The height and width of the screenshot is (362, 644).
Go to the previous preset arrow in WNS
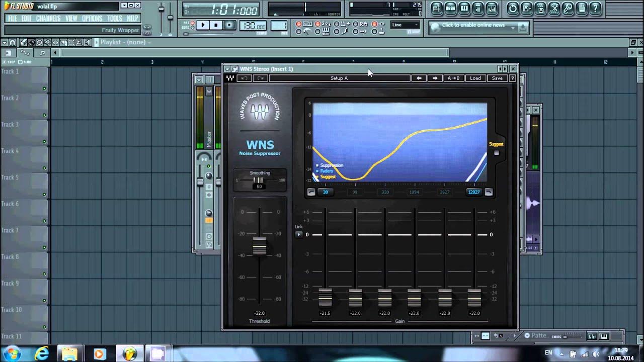click(419, 78)
